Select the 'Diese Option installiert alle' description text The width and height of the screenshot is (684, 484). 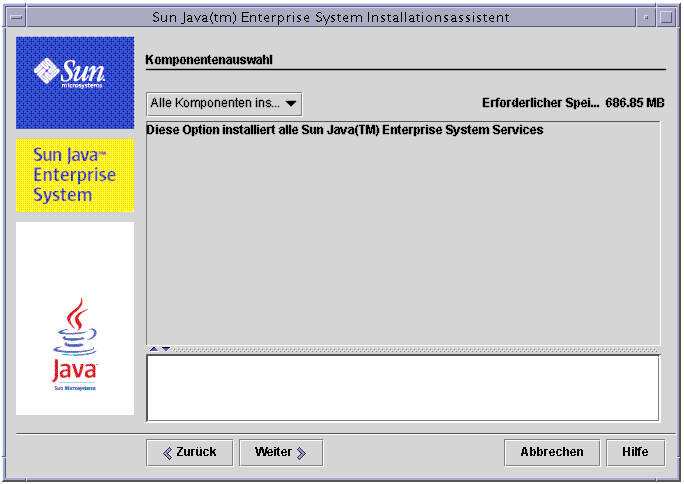click(345, 130)
